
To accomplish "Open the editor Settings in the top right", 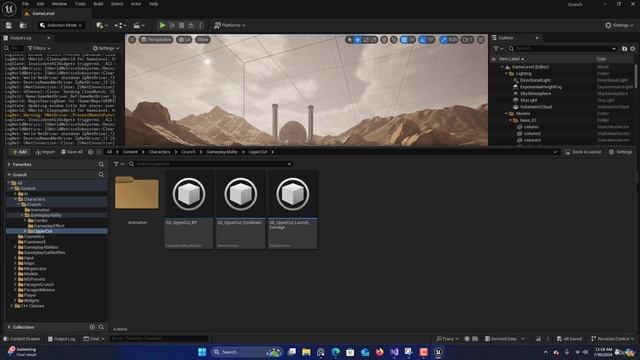I will tap(619, 25).
